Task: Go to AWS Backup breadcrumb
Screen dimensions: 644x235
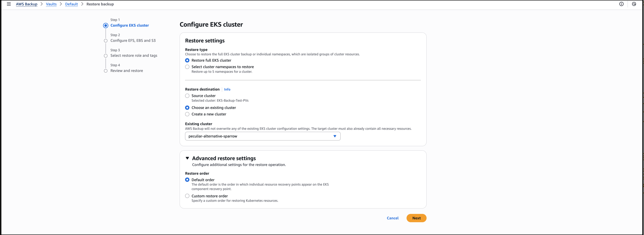Action: [x=26, y=4]
